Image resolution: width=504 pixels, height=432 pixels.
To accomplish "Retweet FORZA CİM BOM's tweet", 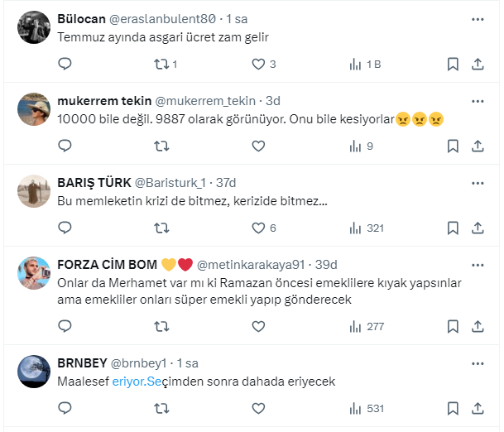I will 162,326.
